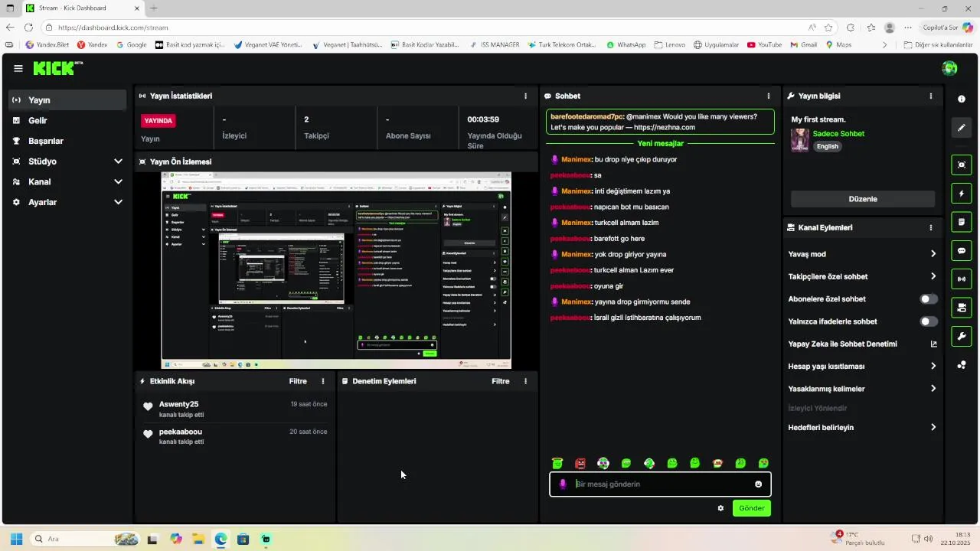Open Sohbet panel three-dot options

(x=769, y=96)
